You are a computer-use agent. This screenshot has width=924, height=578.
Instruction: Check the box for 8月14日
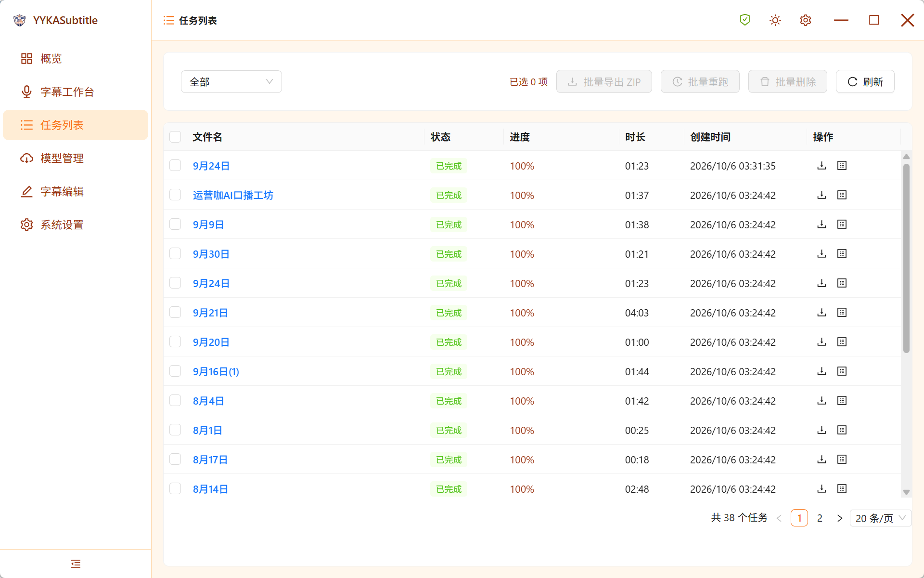[175, 488]
